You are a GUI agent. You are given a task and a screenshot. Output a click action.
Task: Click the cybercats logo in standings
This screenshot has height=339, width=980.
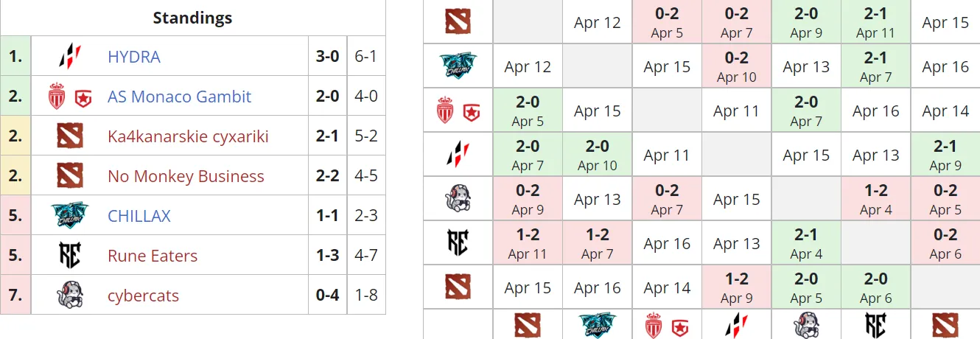pyautogui.click(x=70, y=296)
